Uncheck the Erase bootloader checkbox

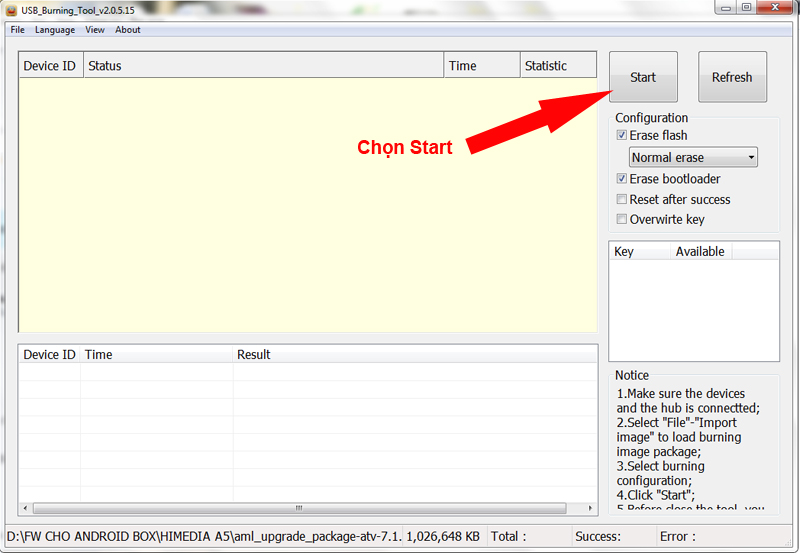tap(621, 179)
